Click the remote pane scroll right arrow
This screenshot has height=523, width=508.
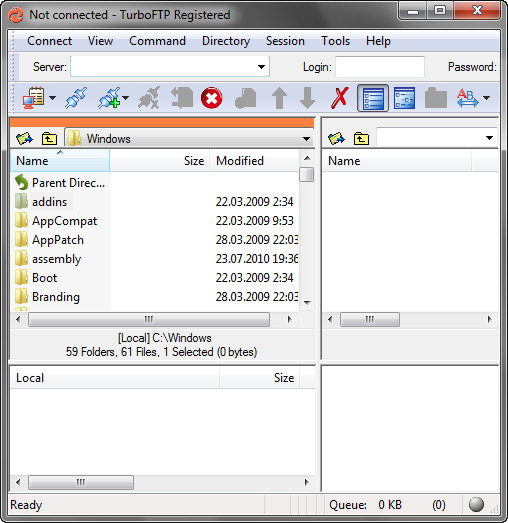click(489, 320)
